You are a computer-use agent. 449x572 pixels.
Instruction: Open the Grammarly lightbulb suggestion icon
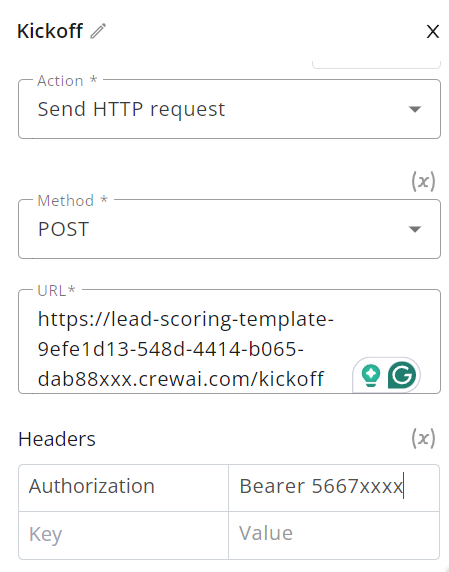pyautogui.click(x=371, y=375)
